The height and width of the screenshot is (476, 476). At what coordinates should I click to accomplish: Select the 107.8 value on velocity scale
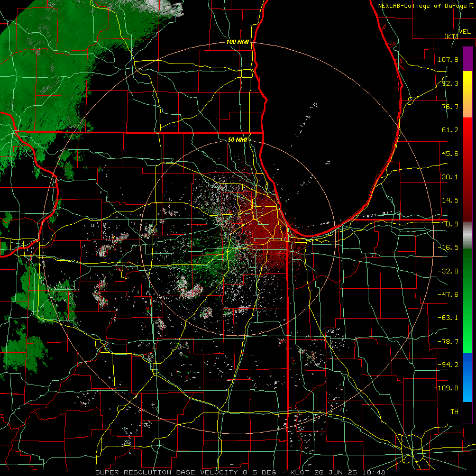448,59
